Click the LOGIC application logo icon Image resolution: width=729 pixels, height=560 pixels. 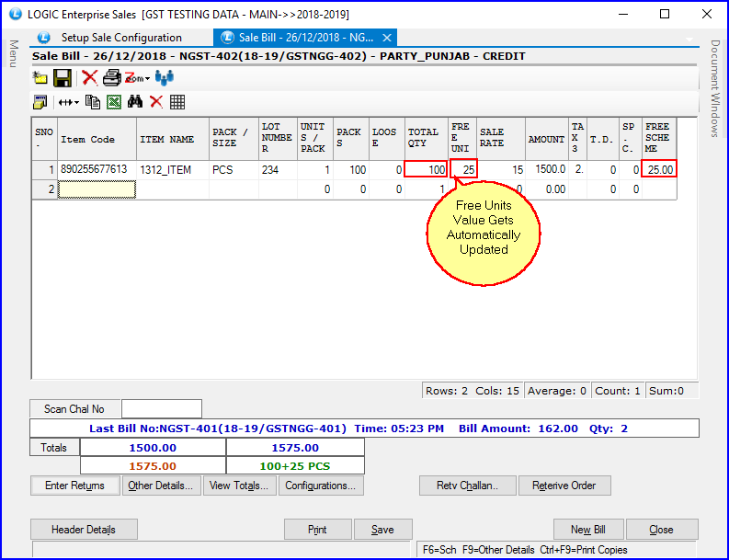16,14
